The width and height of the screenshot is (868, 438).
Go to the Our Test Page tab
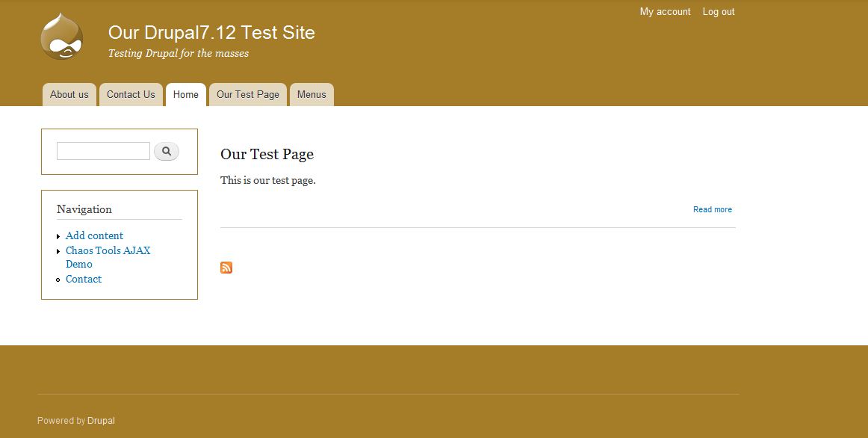(x=248, y=95)
